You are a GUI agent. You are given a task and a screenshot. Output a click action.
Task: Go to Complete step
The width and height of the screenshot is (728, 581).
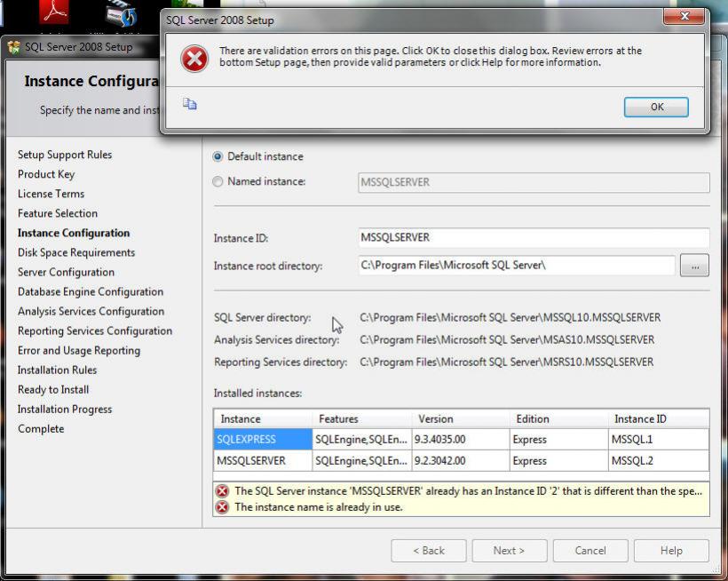41,429
